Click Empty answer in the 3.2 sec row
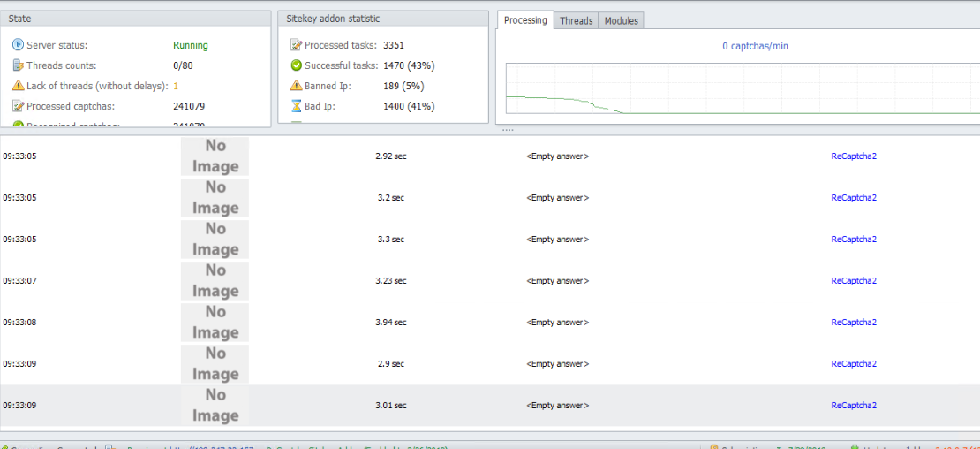Screen dimensions: 980x449 coord(558,198)
